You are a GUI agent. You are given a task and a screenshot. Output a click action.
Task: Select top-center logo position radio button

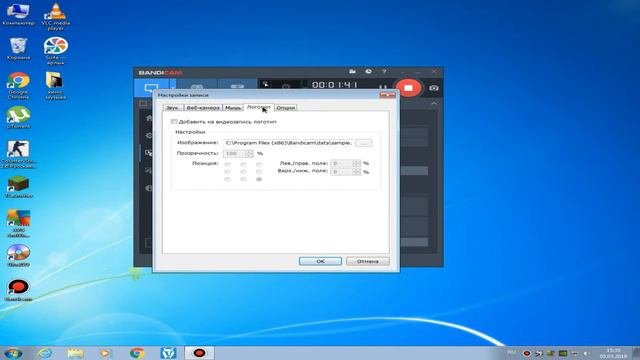(x=243, y=164)
